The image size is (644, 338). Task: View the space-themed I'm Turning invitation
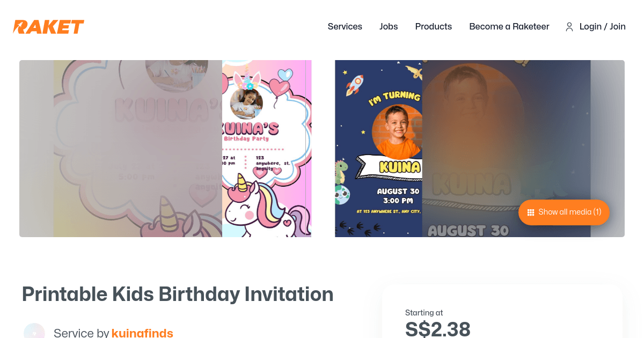378,149
